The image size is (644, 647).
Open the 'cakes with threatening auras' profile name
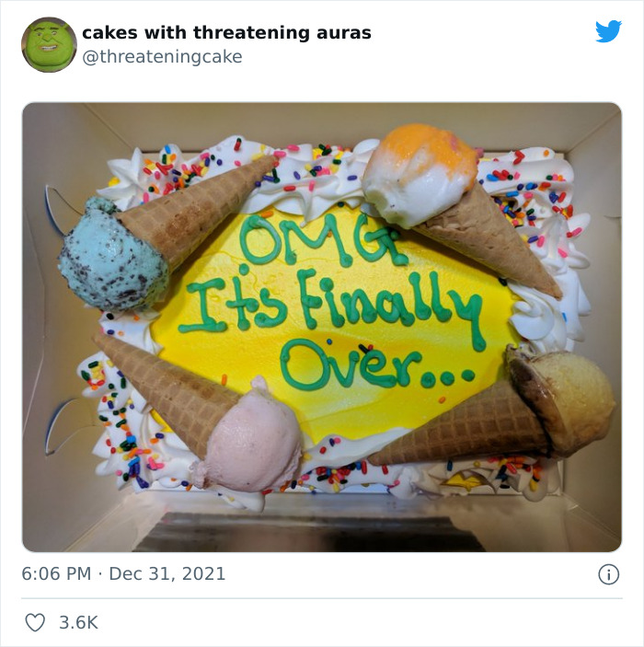pos(226,32)
